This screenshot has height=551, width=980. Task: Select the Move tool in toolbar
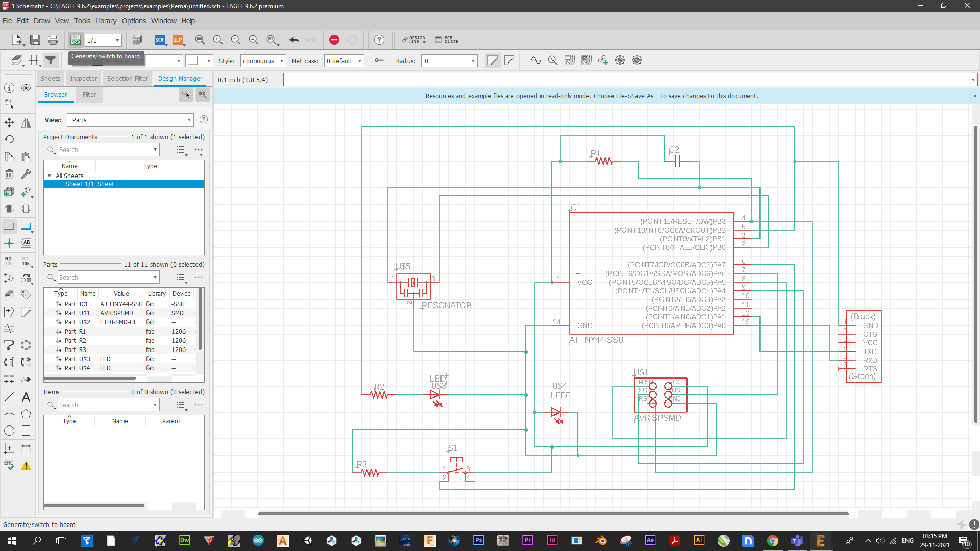[x=9, y=121]
